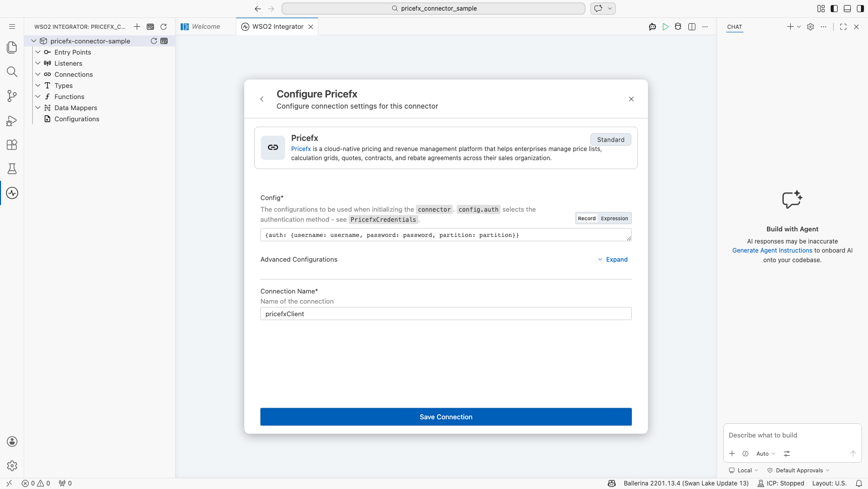Viewport: 868px width, 489px height.
Task: Split the editor to the right
Action: coord(692,27)
